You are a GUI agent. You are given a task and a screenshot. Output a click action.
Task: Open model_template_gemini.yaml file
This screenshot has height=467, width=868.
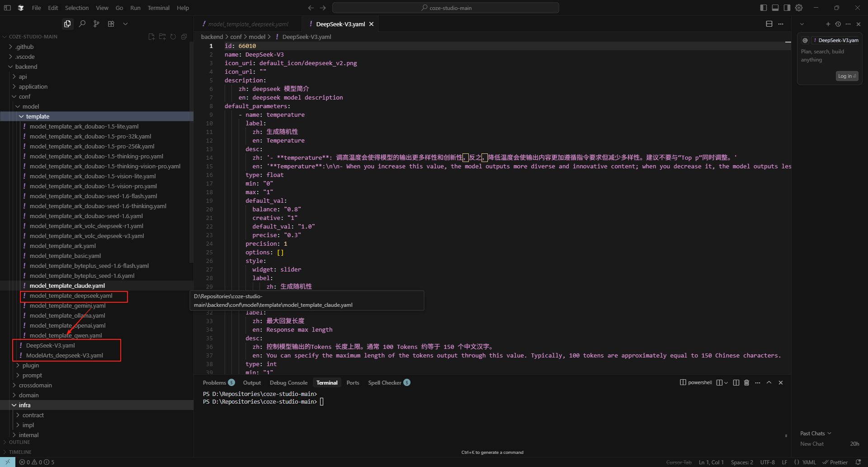(67, 305)
